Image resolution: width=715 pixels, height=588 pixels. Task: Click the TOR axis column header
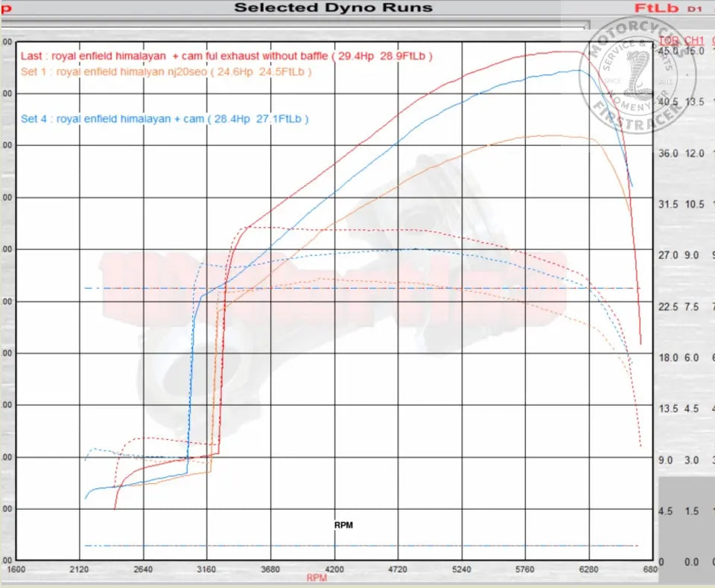click(669, 39)
